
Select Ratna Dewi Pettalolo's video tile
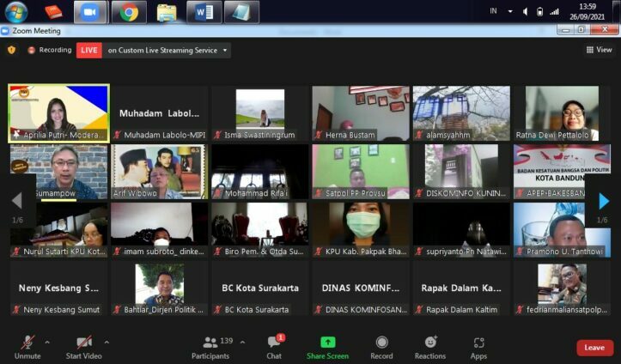[x=562, y=113]
